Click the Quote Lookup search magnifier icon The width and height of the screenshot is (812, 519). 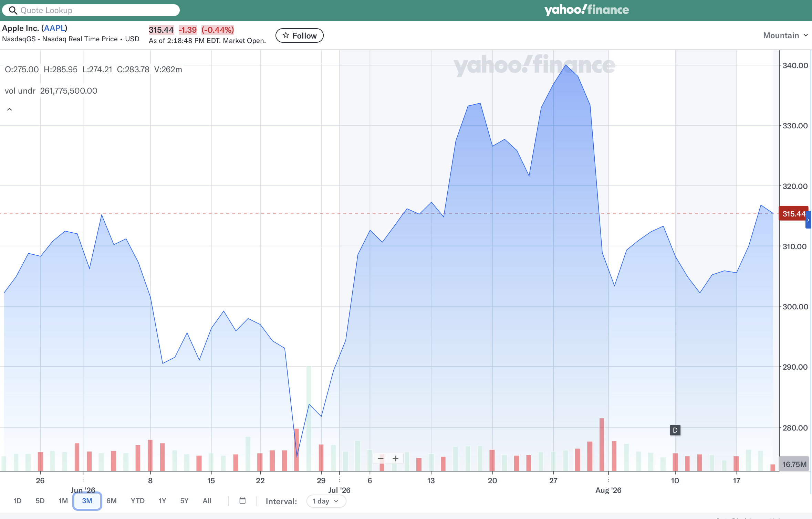(13, 10)
